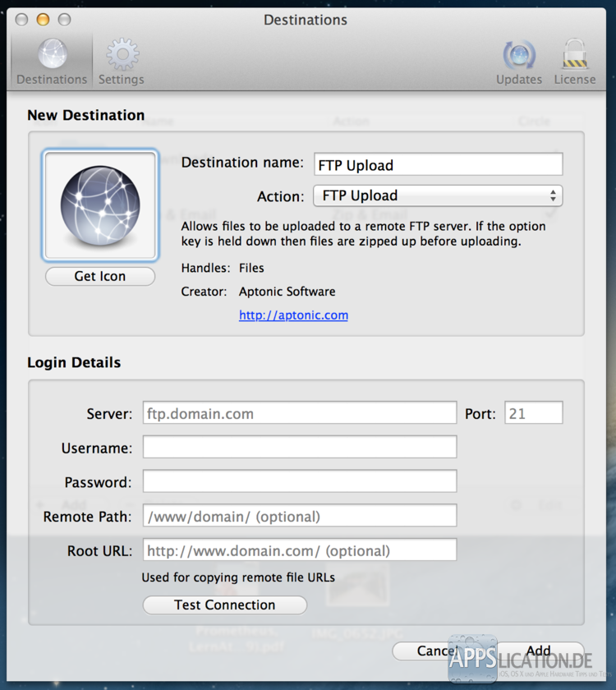The width and height of the screenshot is (616, 690).
Task: Add the new destination
Action: coord(539,651)
